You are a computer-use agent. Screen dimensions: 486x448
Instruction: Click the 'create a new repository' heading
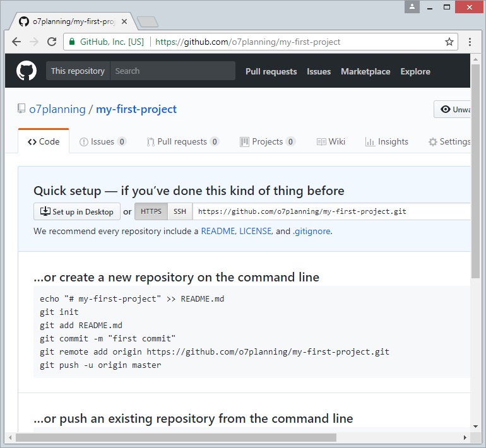176,277
